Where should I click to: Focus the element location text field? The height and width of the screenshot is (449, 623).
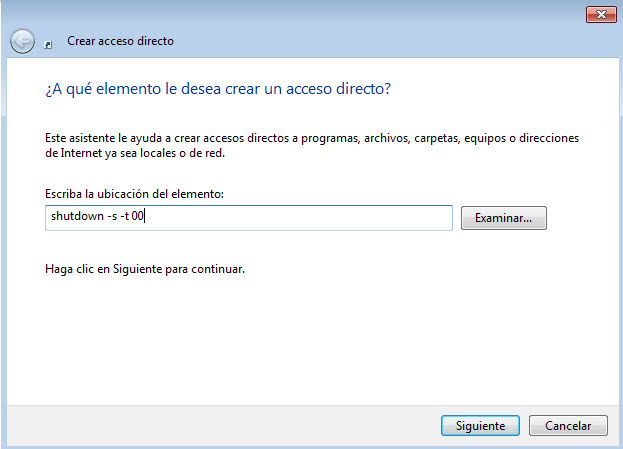pos(300,218)
